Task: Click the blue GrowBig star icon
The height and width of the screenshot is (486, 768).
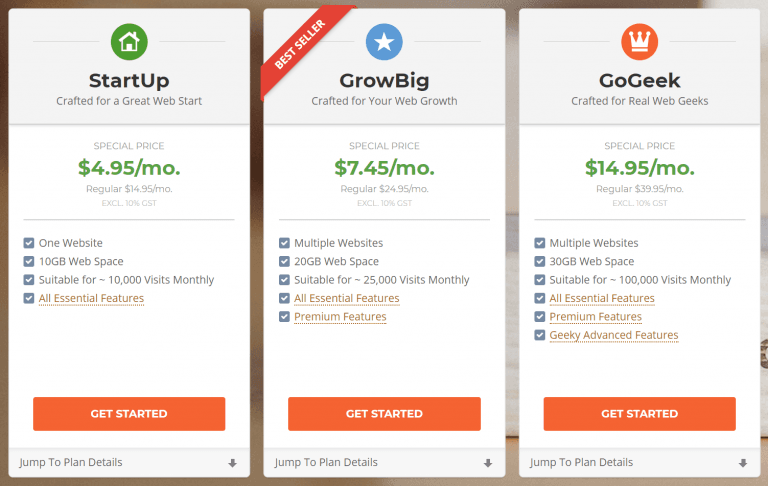Action: coord(384,42)
